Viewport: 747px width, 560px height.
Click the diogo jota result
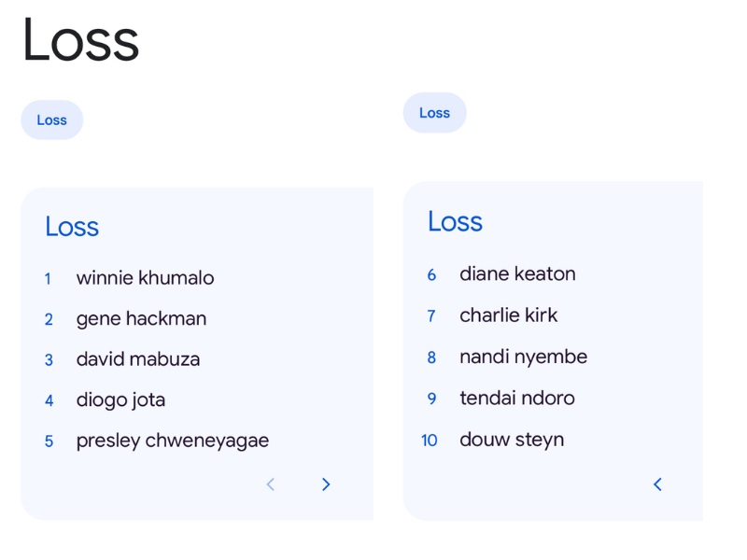[120, 400]
